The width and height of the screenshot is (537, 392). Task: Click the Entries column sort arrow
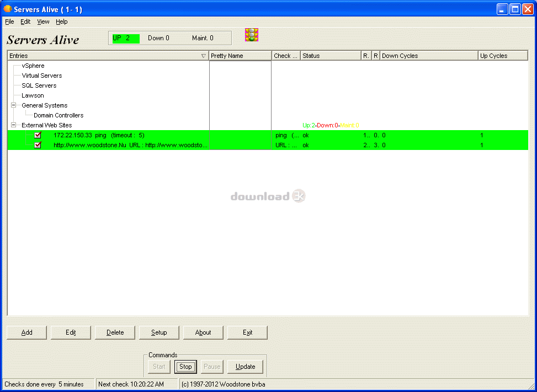[204, 56]
